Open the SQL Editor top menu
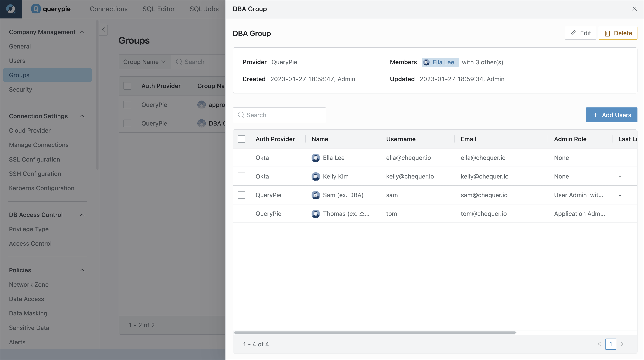This screenshot has width=644, height=360. click(159, 9)
